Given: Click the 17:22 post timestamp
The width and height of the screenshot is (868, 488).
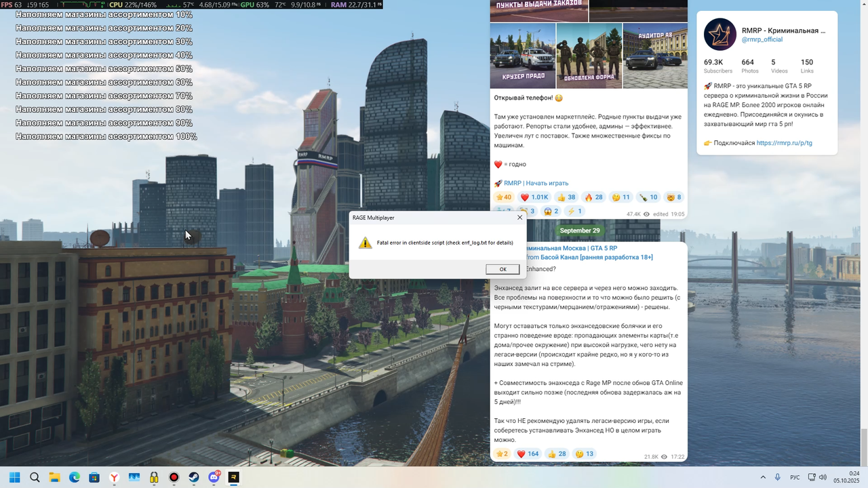Looking at the screenshot, I should point(677,457).
